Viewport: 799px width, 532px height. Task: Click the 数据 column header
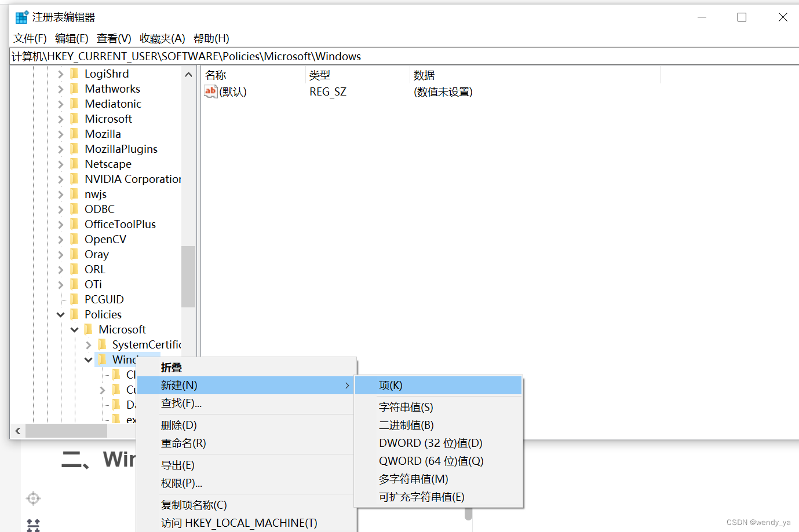pos(535,75)
